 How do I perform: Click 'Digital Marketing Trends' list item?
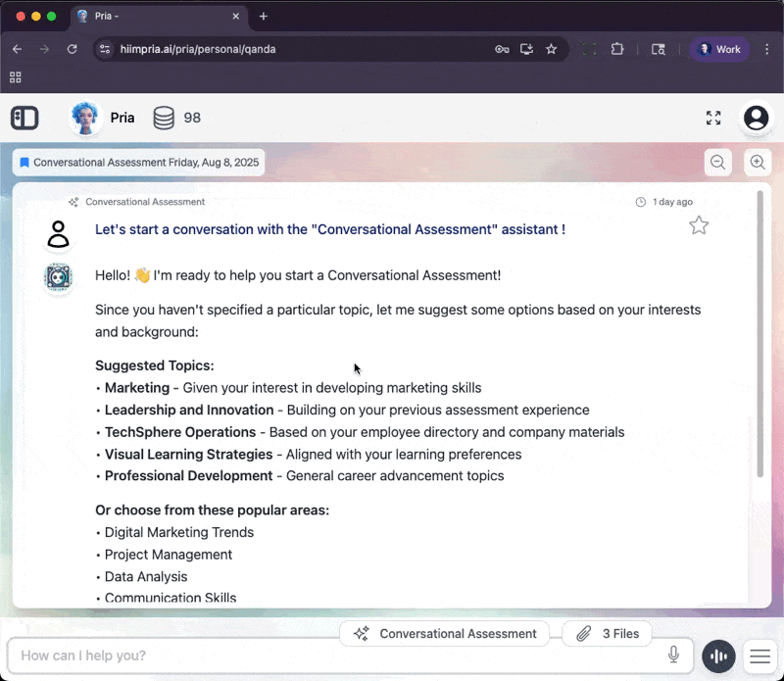[179, 532]
